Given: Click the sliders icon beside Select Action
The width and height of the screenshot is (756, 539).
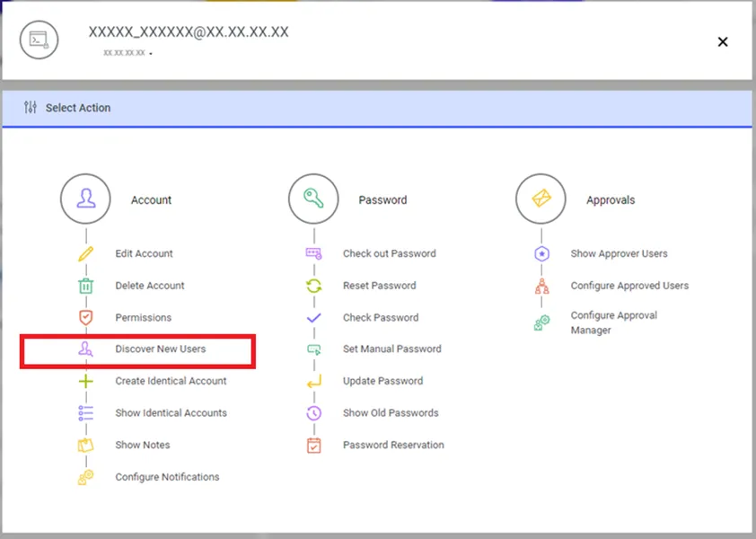Looking at the screenshot, I should (x=31, y=107).
